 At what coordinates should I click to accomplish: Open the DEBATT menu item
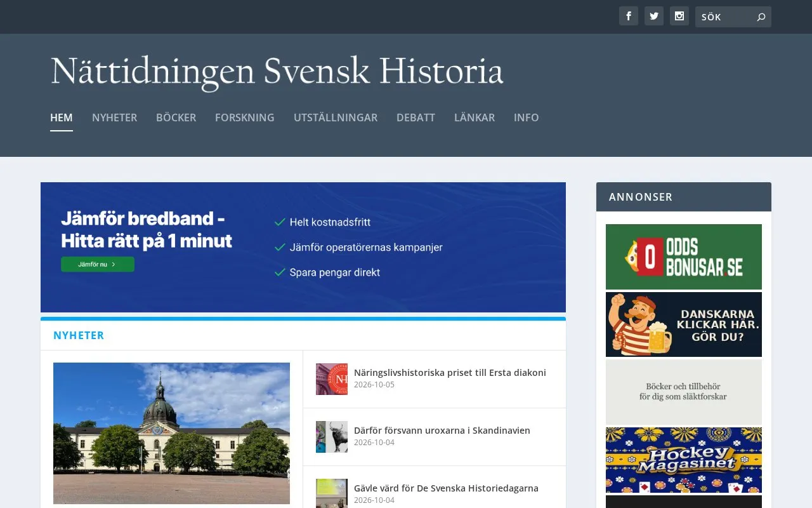pyautogui.click(x=416, y=117)
